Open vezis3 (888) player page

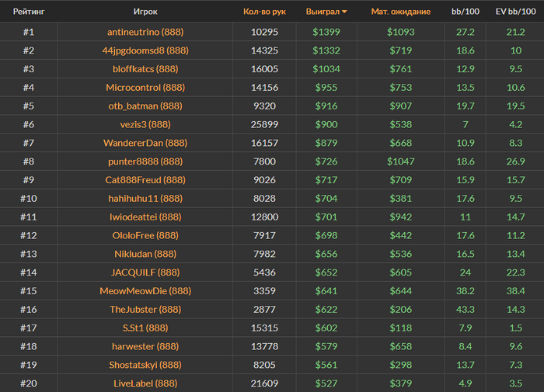[145, 124]
